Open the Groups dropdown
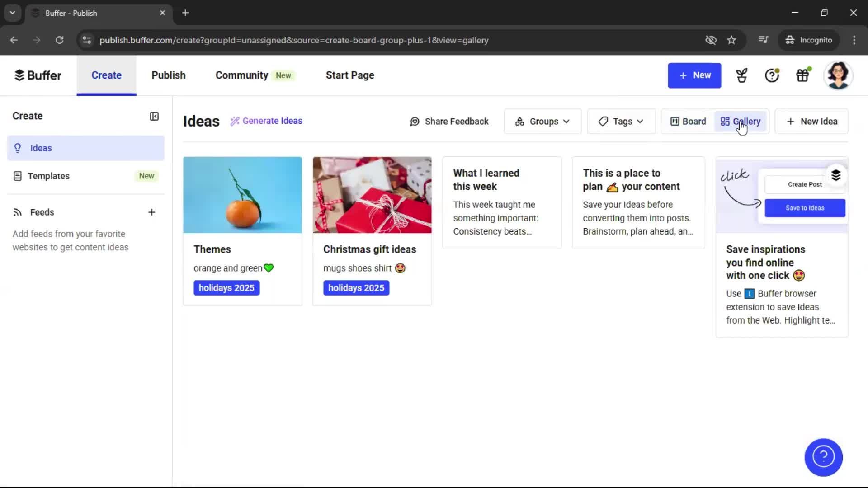This screenshot has width=868, height=488. (542, 121)
